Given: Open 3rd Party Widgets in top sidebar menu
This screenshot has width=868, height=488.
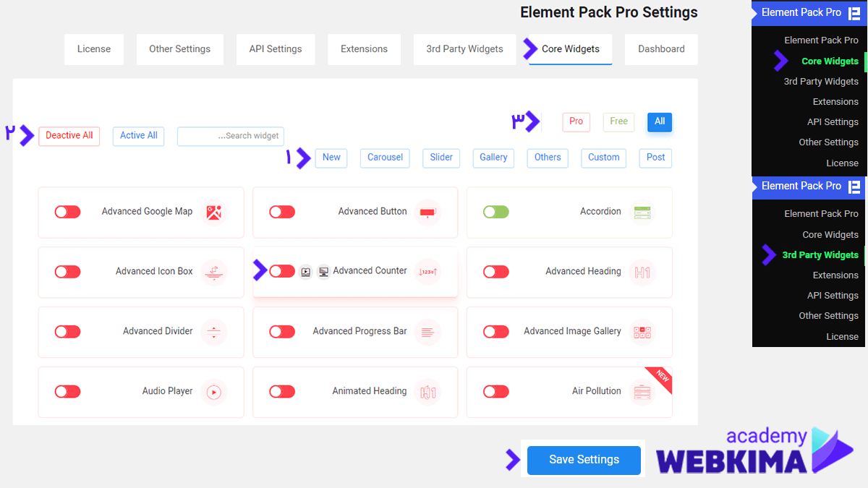Looking at the screenshot, I should click(821, 82).
